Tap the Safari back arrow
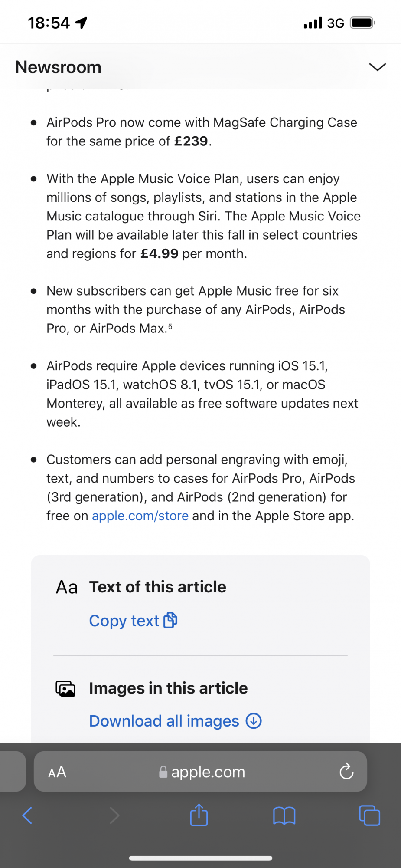The image size is (401, 868). [27, 815]
